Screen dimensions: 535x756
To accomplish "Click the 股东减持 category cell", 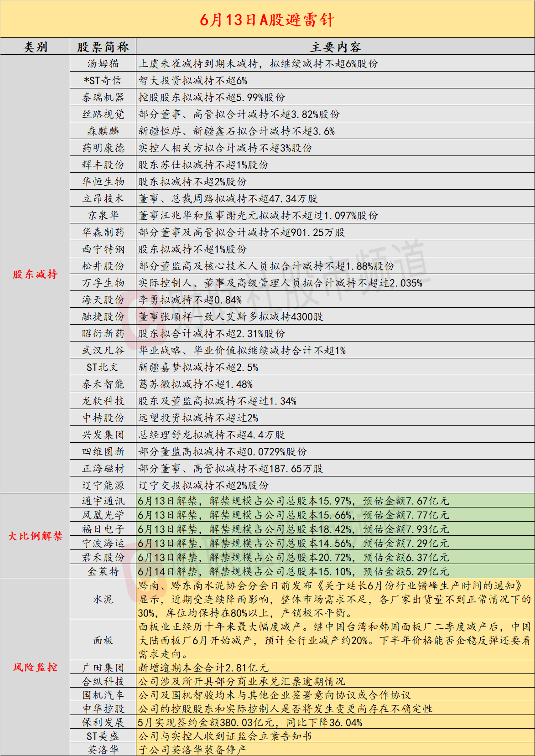I will pyautogui.click(x=35, y=274).
